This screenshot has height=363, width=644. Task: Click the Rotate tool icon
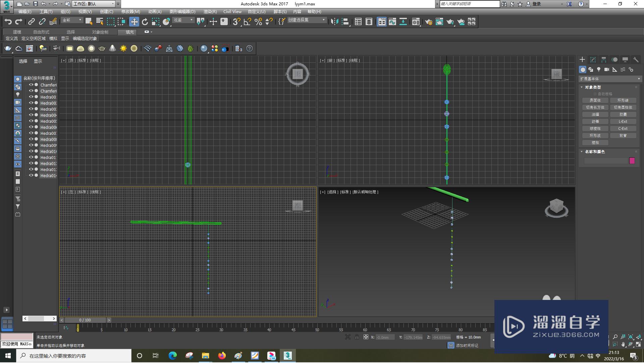pyautogui.click(x=145, y=22)
